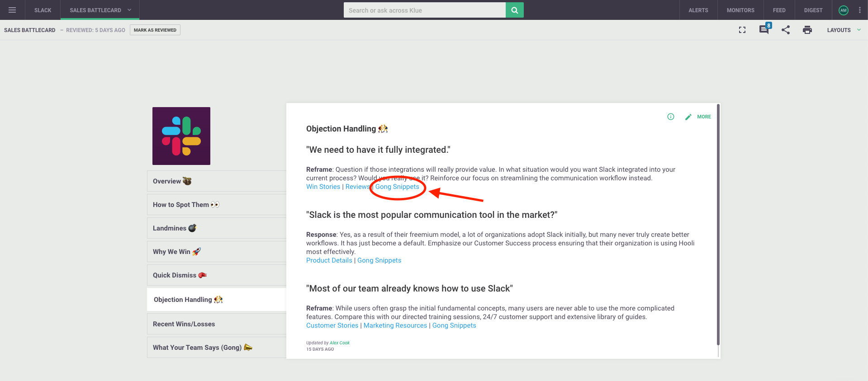868x381 pixels.
Task: Print the battlecard using printer icon
Action: click(x=807, y=30)
